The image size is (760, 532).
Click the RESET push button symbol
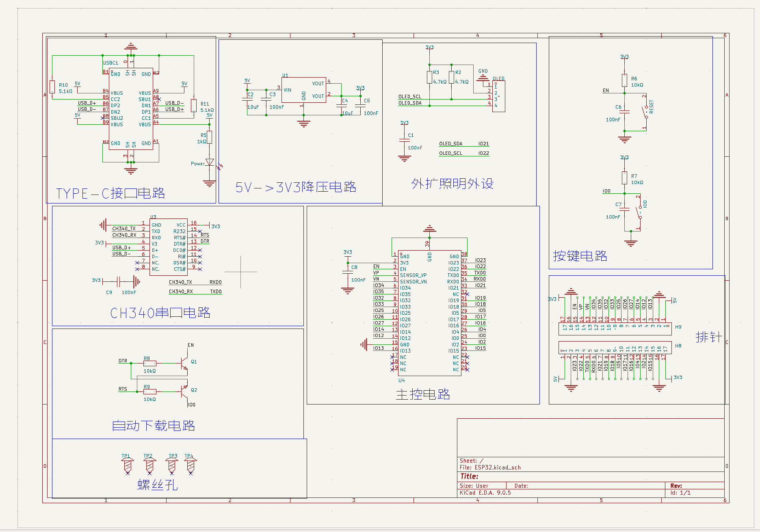[x=645, y=113]
